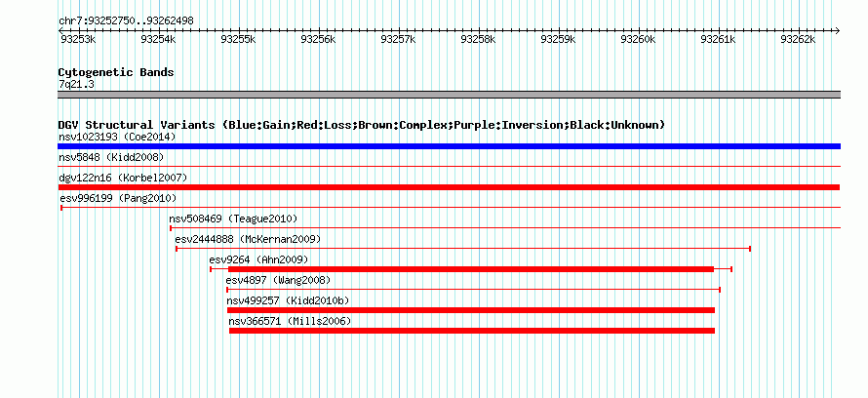The height and width of the screenshot is (398, 868).
Task: Click the nsv1023193 (Coe2014) variant label
Action: click(117, 137)
